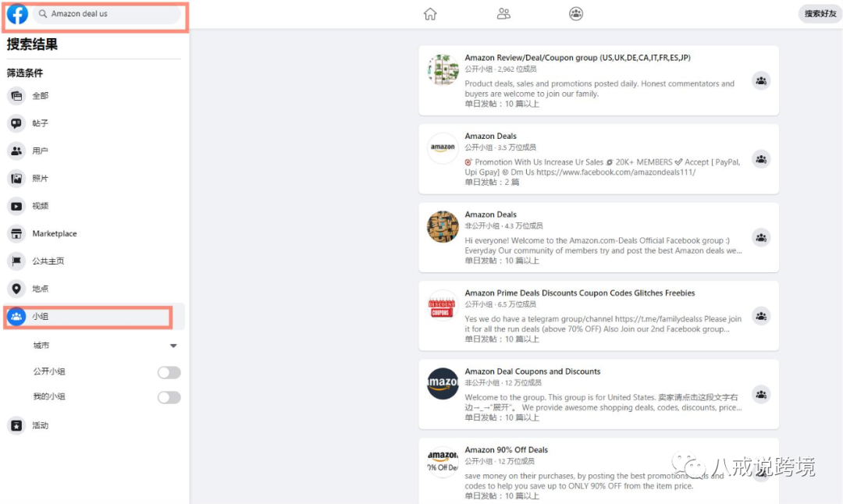Screen dimensions: 843x504
Task: Click the 用户 people icon
Action: [16, 151]
